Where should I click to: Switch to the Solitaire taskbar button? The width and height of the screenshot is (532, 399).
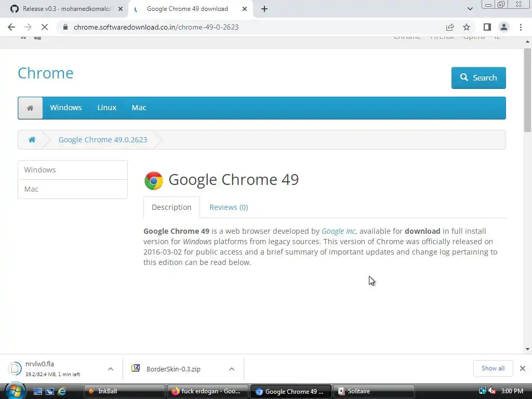tap(374, 391)
